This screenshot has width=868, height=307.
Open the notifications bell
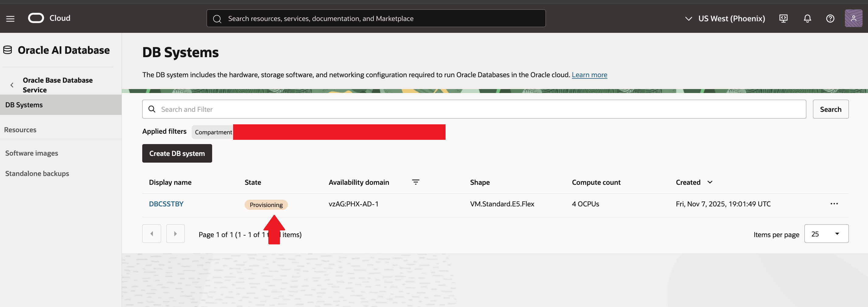pos(807,19)
